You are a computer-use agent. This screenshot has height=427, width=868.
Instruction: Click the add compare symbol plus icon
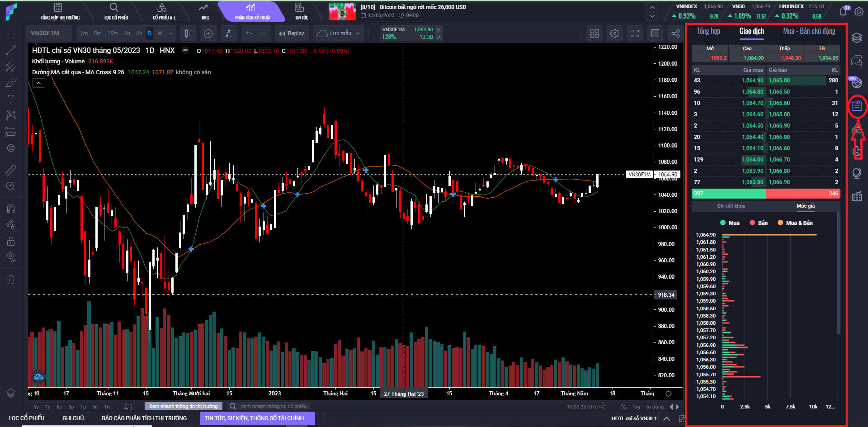tap(208, 33)
